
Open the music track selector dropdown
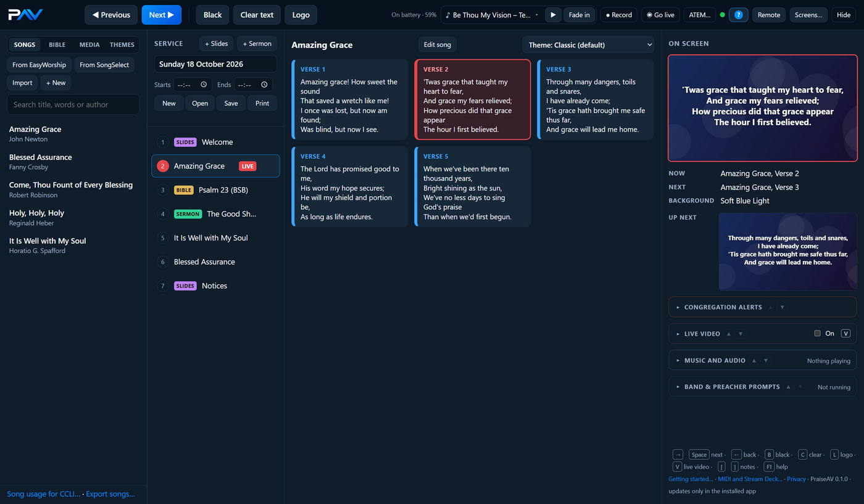[492, 15]
